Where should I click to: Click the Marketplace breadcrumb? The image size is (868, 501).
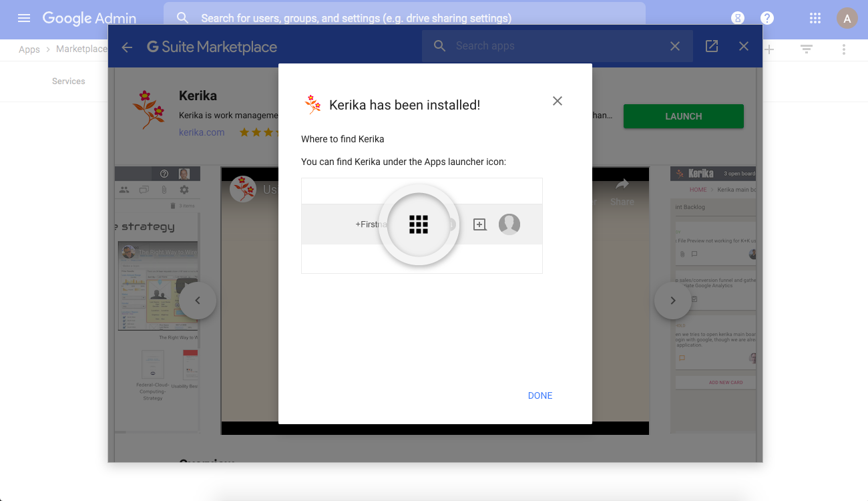(81, 49)
